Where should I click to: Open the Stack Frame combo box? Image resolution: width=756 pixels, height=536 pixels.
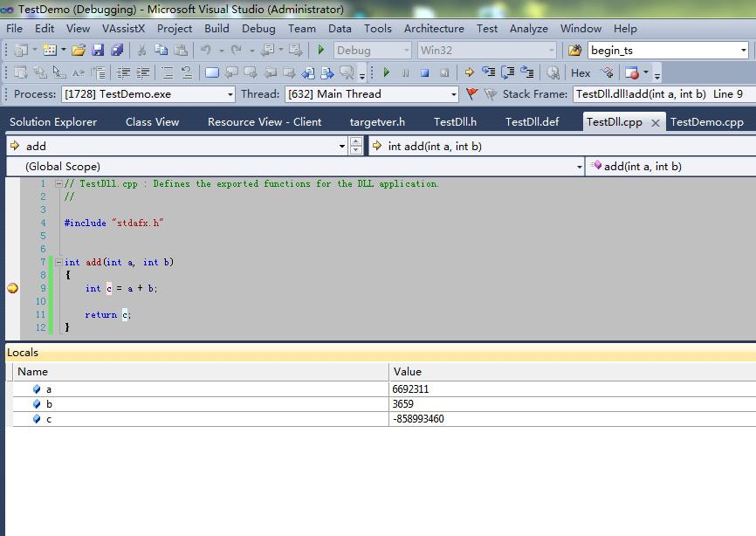pos(664,94)
